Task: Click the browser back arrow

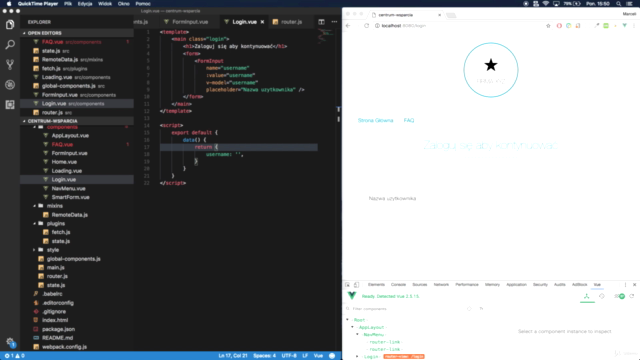Action: point(348,26)
